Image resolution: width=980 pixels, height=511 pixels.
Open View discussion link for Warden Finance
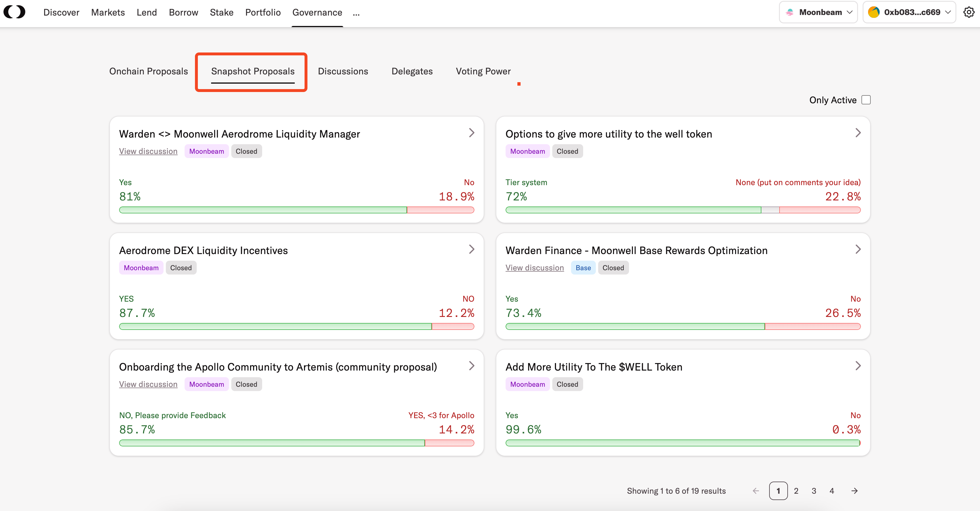(534, 268)
